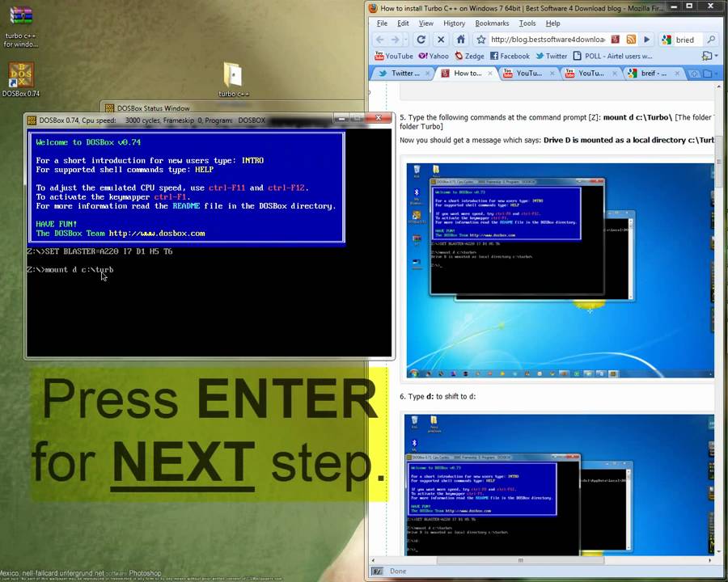Click the '6. Type d: to shift to d:' text
Screen dimensions: 728x582
[438, 396]
